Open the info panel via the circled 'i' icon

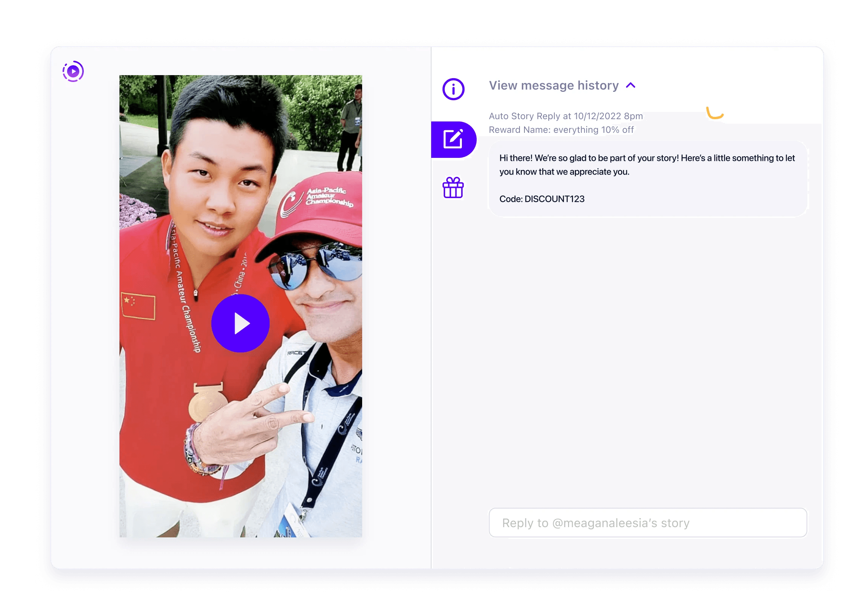453,89
